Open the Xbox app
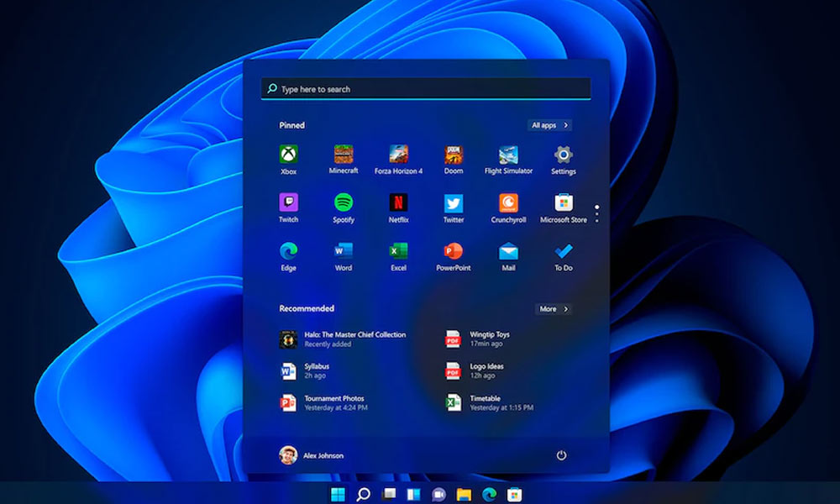Screen dimensions: 840x504 288,160
